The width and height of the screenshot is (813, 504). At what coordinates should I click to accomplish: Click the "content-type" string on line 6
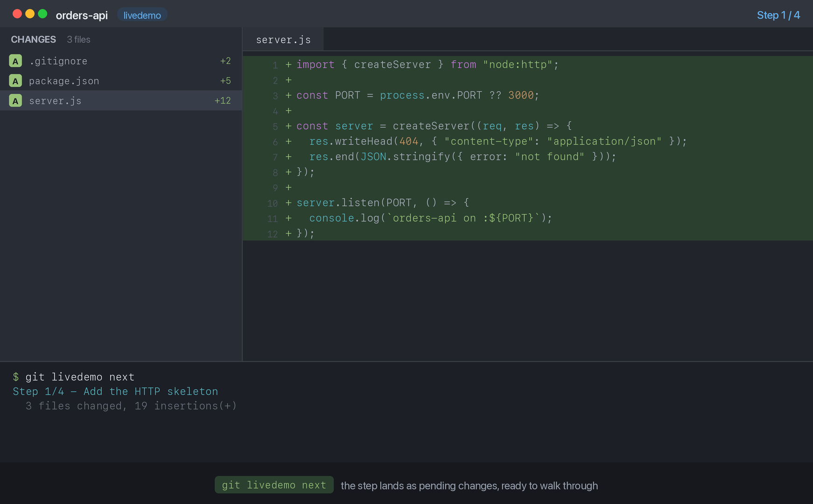(x=489, y=141)
